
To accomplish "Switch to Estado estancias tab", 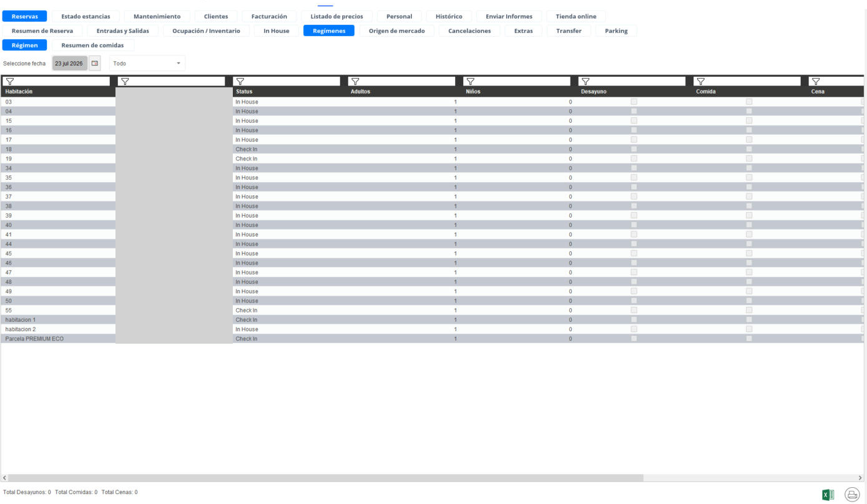I will tap(86, 16).
